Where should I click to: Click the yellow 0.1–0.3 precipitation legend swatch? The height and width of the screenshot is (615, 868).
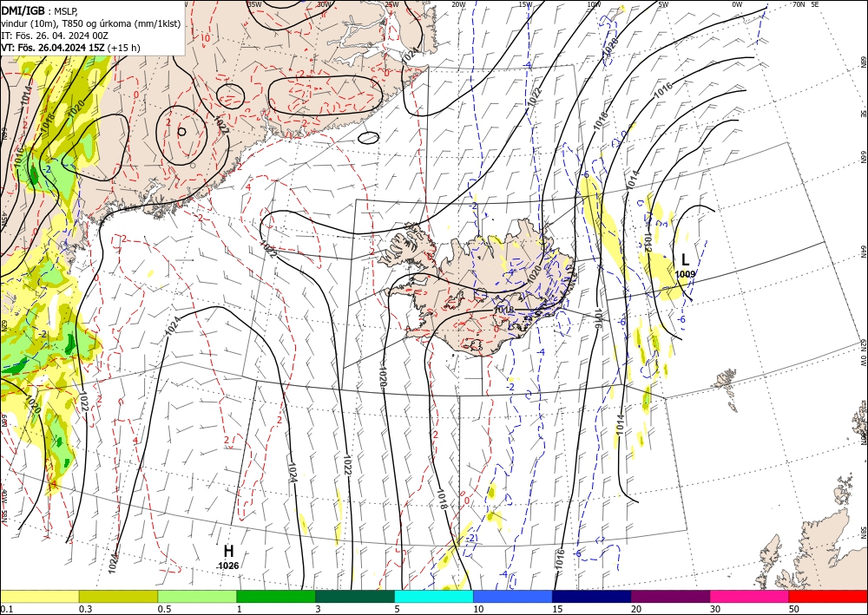pos(39,596)
